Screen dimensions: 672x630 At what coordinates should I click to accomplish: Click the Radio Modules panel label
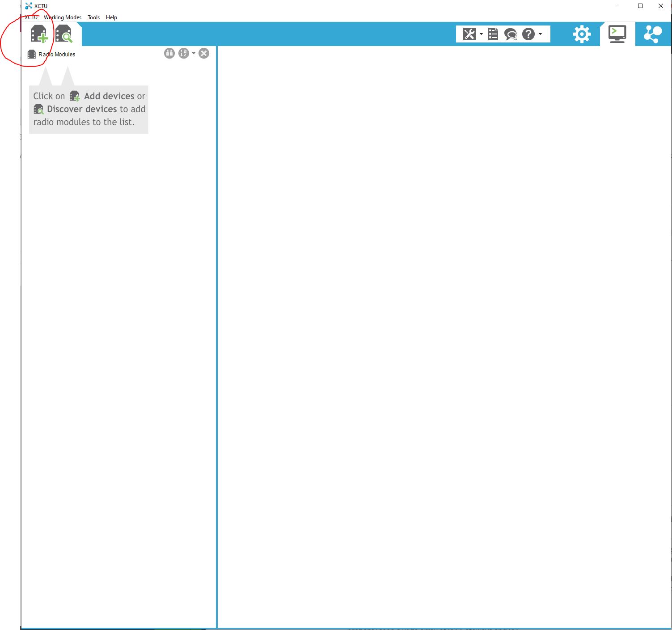pos(57,55)
